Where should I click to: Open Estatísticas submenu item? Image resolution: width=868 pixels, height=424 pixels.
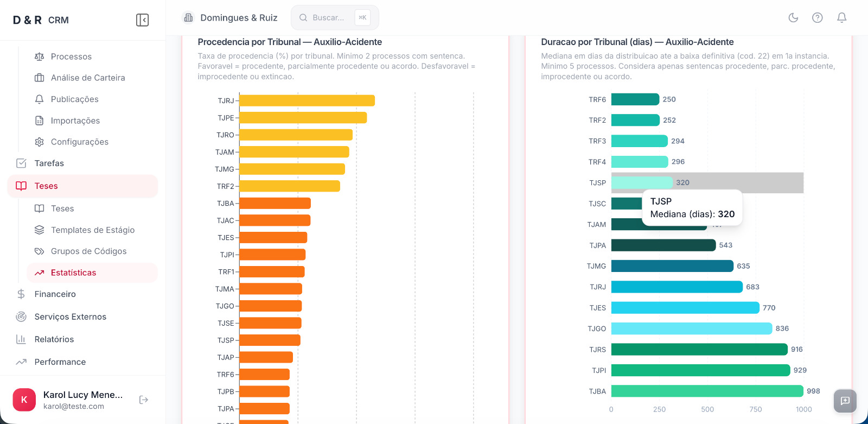click(x=73, y=273)
